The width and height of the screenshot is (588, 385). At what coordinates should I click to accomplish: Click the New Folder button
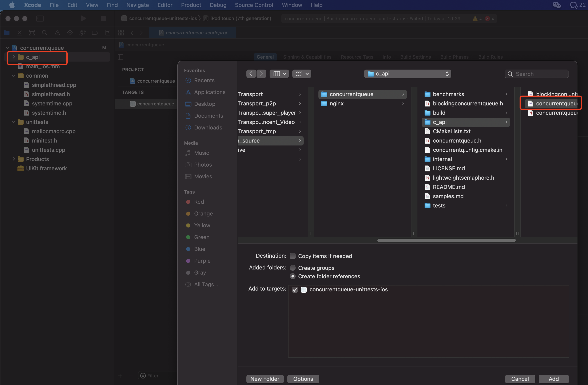(265, 379)
